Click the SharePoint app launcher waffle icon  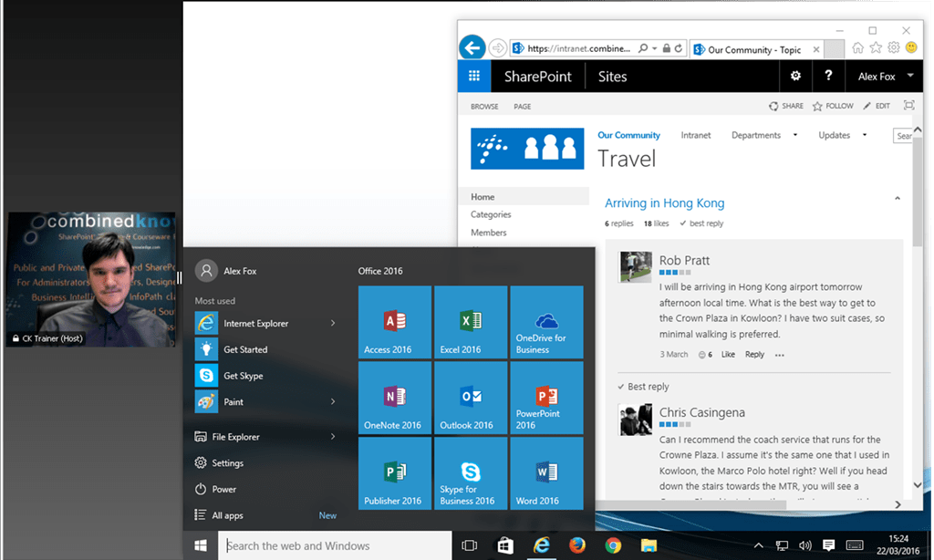[474, 77]
